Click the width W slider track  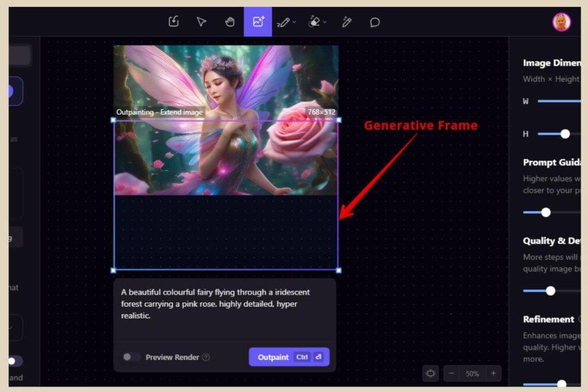tap(559, 101)
